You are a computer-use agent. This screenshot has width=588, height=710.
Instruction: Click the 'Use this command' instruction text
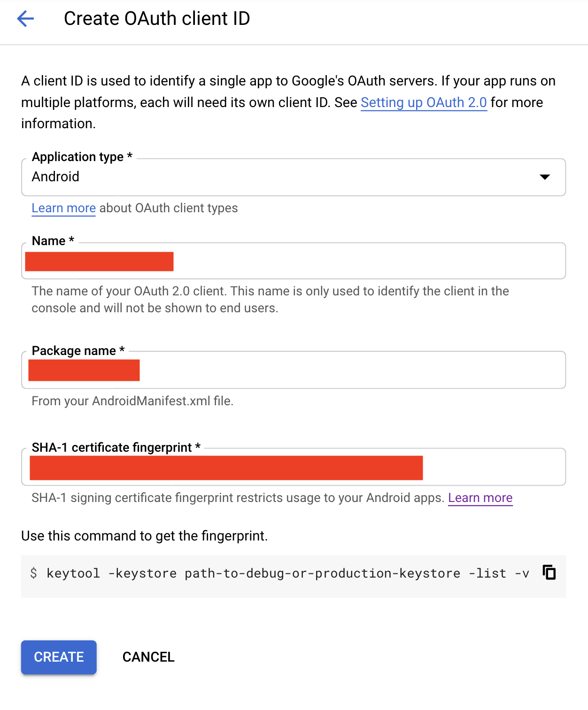144,536
